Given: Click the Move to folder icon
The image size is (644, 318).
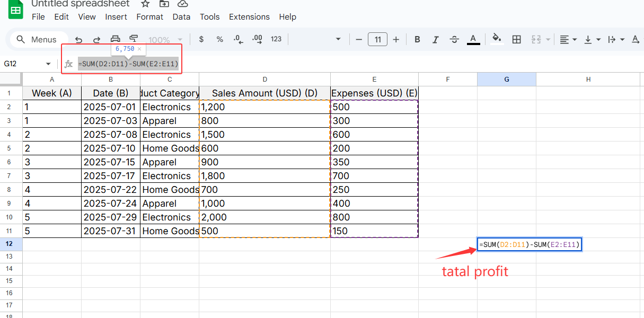Looking at the screenshot, I should (x=164, y=4).
